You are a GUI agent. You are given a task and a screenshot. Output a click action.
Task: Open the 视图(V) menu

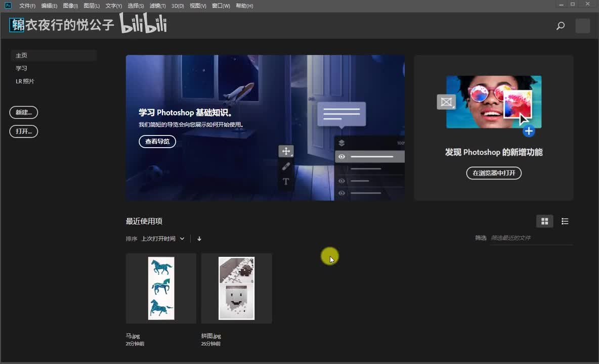pos(198,6)
